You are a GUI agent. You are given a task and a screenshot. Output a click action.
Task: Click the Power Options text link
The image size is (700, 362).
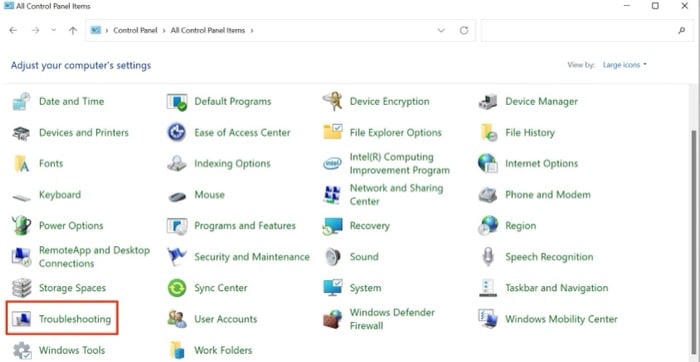[71, 226]
